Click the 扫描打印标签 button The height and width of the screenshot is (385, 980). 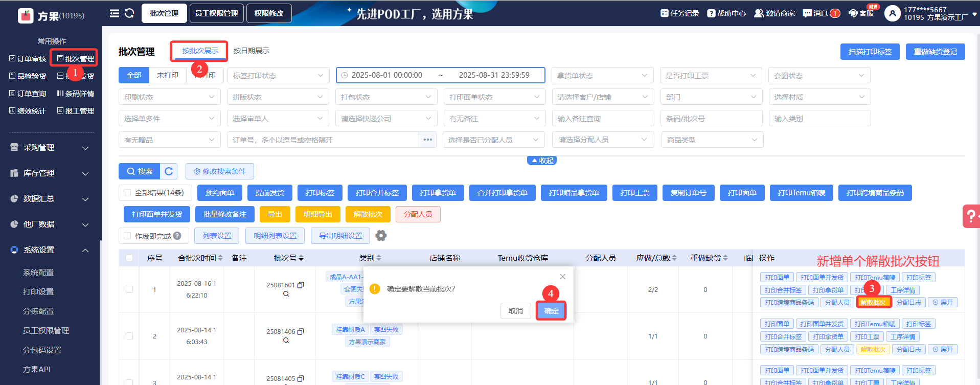pyautogui.click(x=870, y=52)
